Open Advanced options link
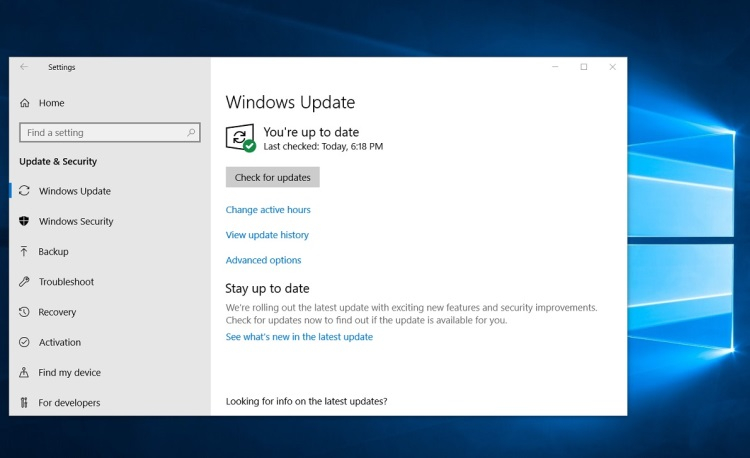Image resolution: width=750 pixels, height=458 pixels. [264, 260]
